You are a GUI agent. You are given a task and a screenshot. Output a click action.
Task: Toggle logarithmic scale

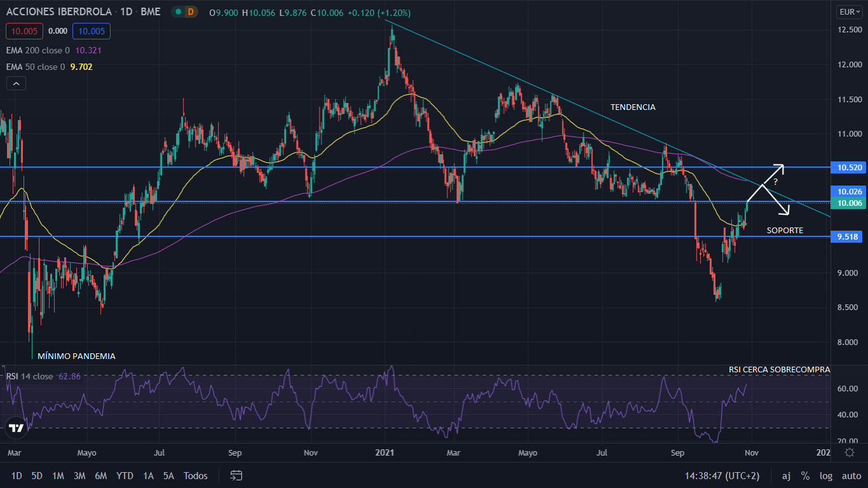click(825, 475)
